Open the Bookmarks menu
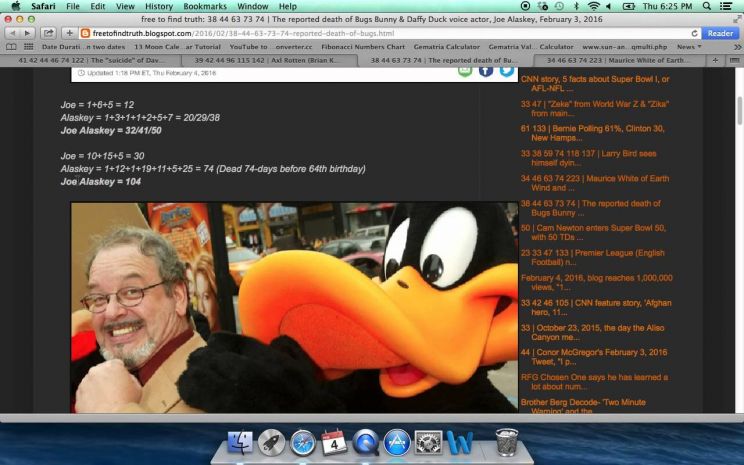 click(x=205, y=6)
